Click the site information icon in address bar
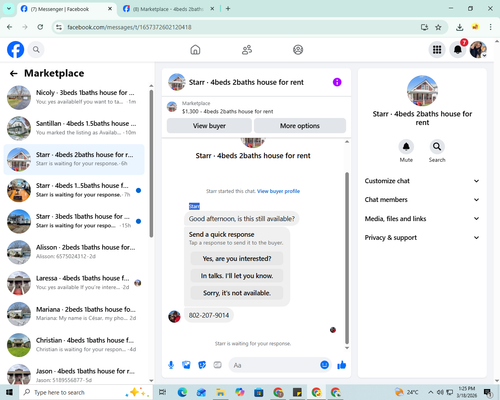 [59, 27]
